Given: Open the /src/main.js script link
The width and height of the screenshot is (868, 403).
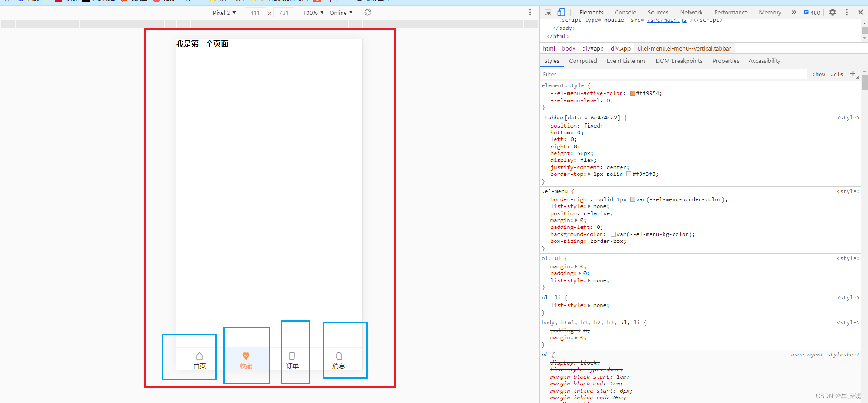Looking at the screenshot, I should [x=666, y=20].
